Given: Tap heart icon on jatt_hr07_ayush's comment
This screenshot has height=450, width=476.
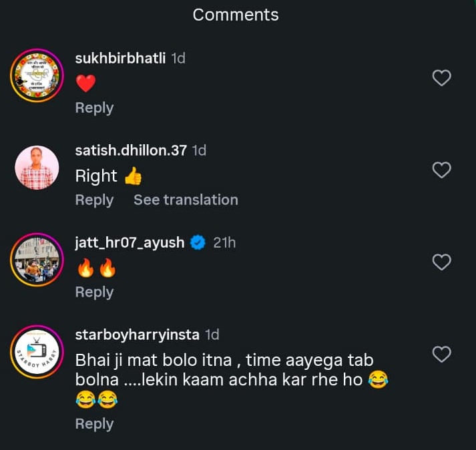Looking at the screenshot, I should click(x=441, y=262).
